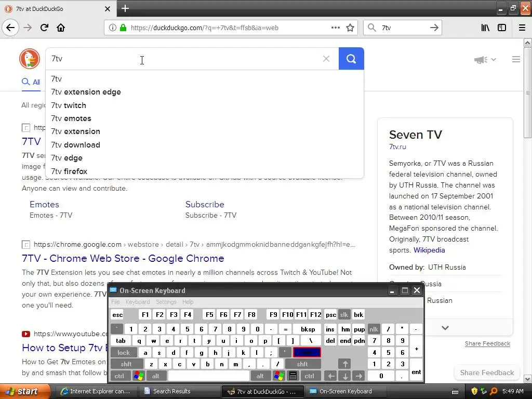
Task: Toggle the slk scroll lock key
Action: (x=344, y=314)
